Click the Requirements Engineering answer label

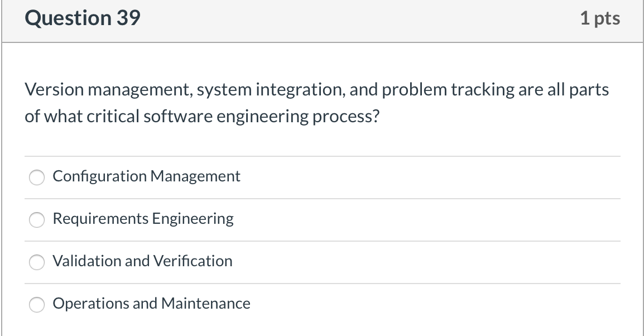[143, 218]
